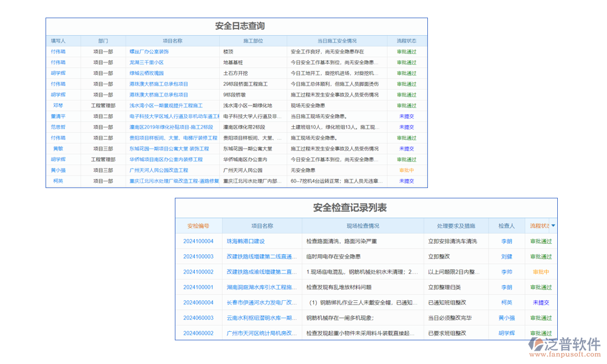Click inspector name 李朗

point(507,241)
